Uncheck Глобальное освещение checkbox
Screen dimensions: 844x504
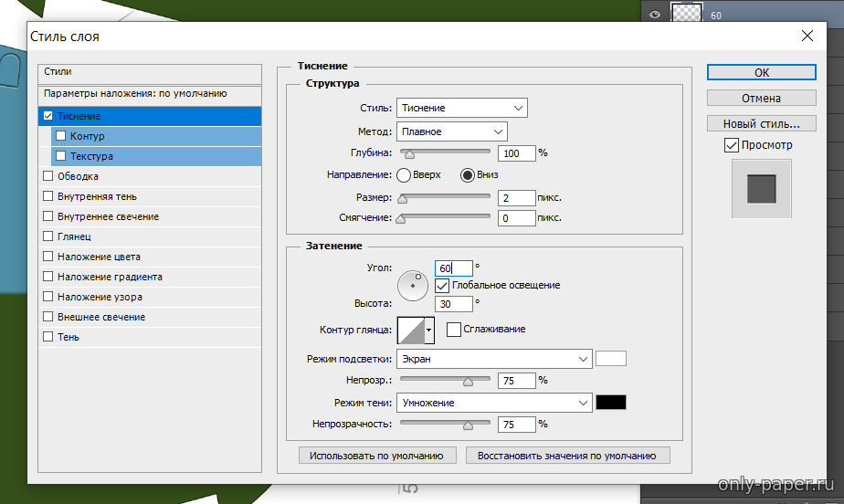(442, 285)
